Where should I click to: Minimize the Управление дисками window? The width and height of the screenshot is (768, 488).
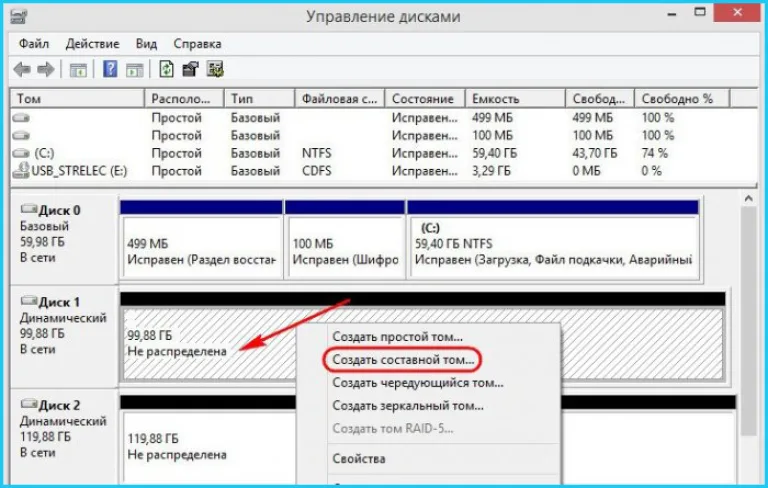click(672, 14)
